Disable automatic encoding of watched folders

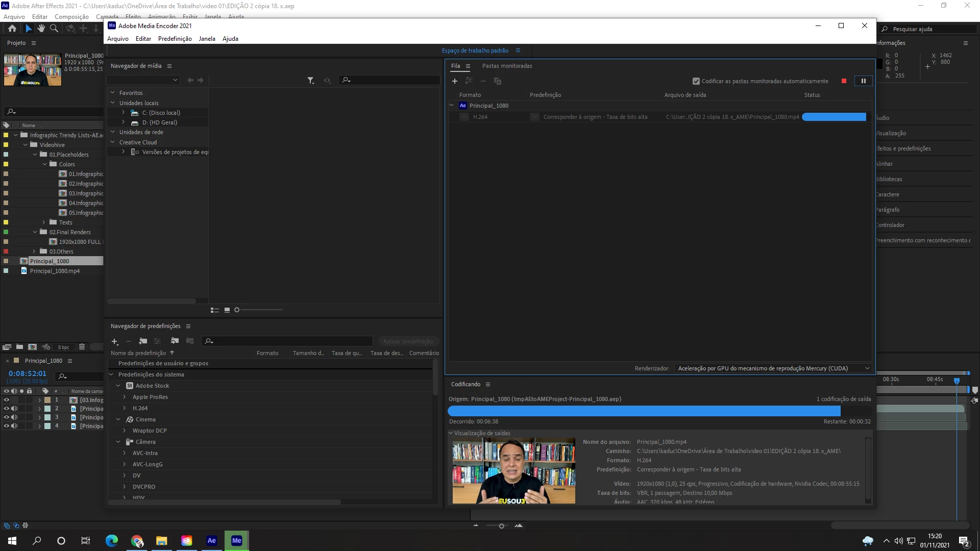point(696,81)
